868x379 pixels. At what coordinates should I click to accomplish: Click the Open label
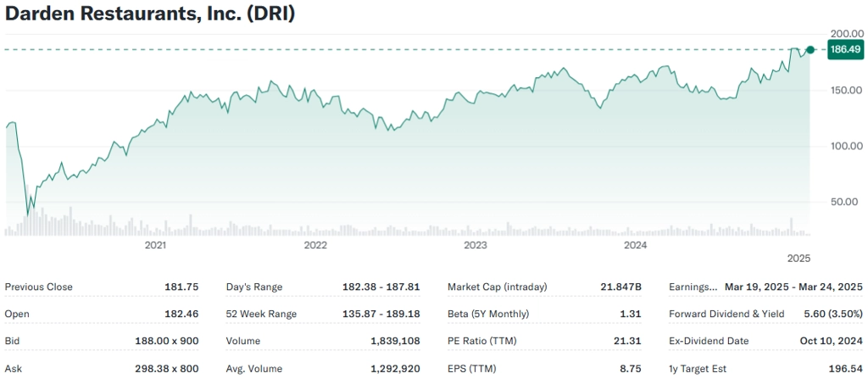point(17,315)
